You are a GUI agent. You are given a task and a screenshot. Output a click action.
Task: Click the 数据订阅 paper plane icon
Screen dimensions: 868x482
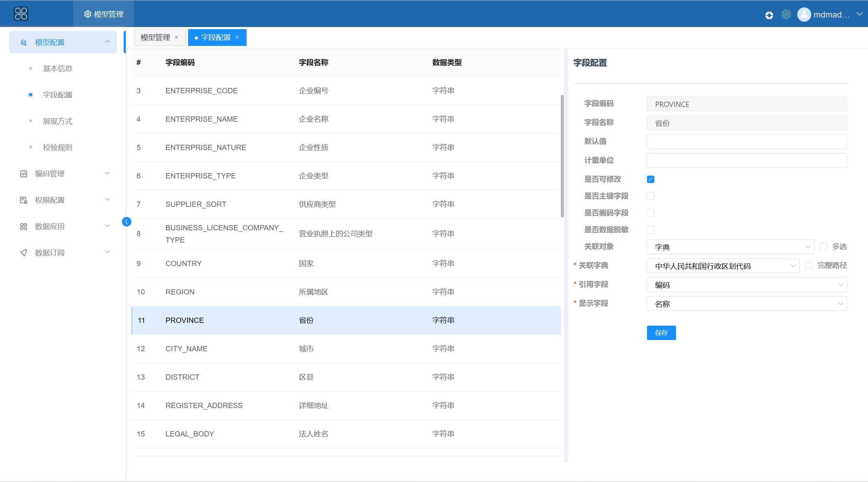pos(23,253)
